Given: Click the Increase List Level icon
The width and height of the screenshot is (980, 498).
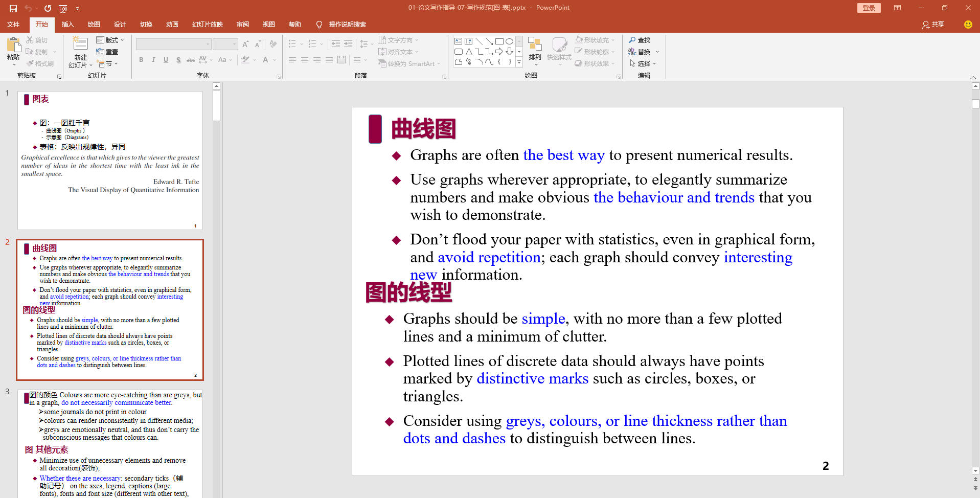Looking at the screenshot, I should click(348, 44).
